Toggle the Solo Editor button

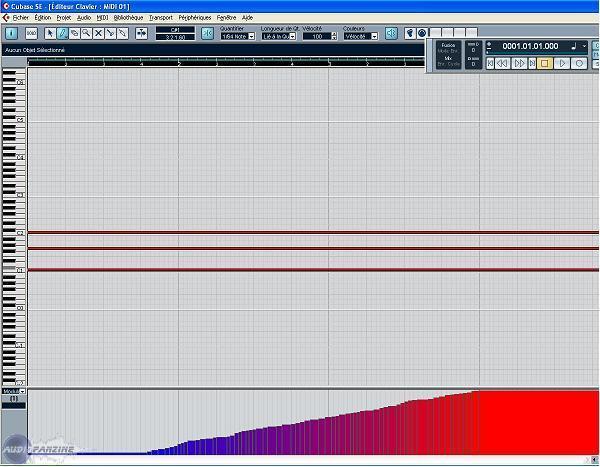point(31,34)
